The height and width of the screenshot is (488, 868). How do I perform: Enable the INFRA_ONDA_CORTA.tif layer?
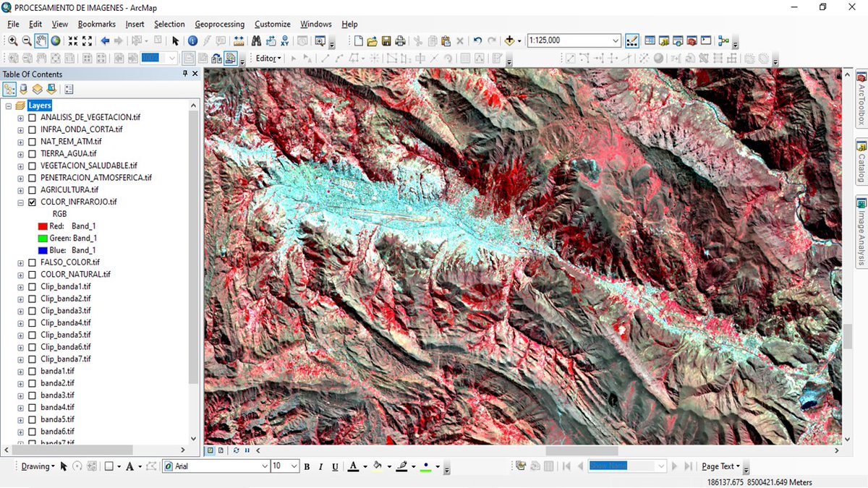pyautogui.click(x=32, y=129)
